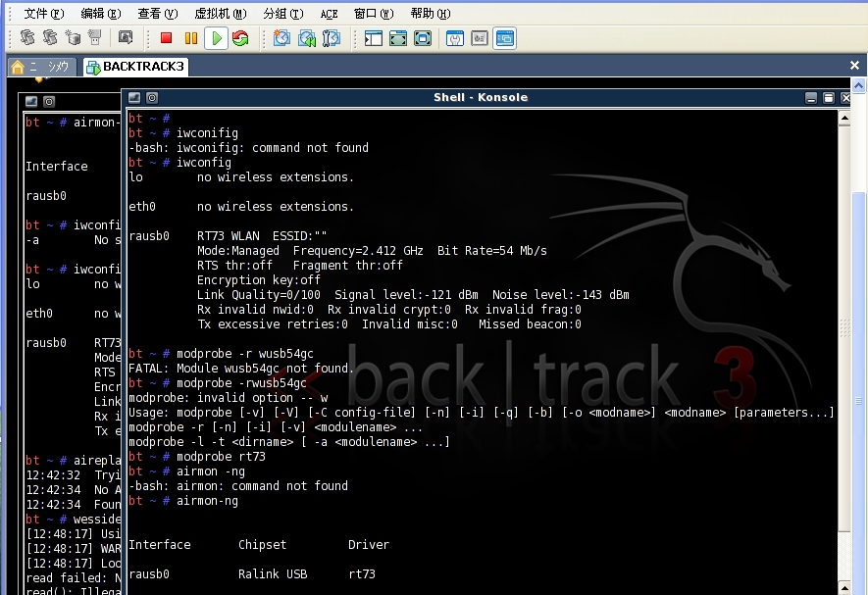Click the fourth icon in the leftmost toolbar group
This screenshot has width=868, height=595.
pos(95,37)
